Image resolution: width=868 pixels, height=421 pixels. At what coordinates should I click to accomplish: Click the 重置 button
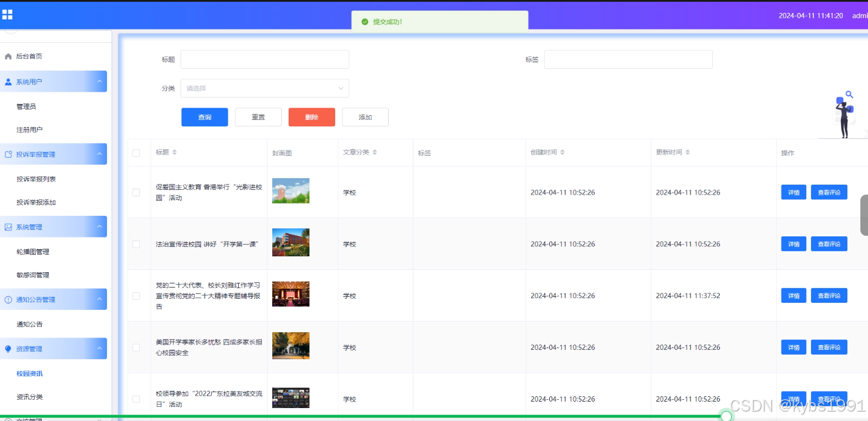(258, 117)
